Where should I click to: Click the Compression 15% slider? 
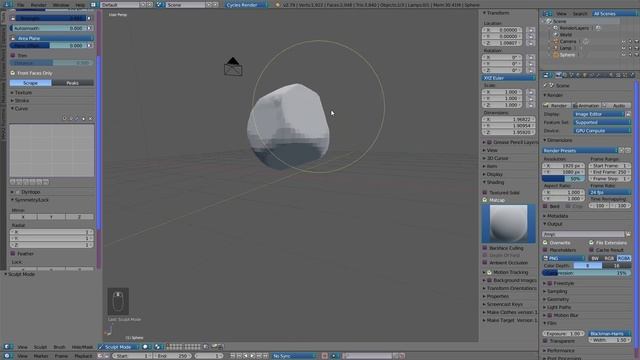pyautogui.click(x=587, y=273)
